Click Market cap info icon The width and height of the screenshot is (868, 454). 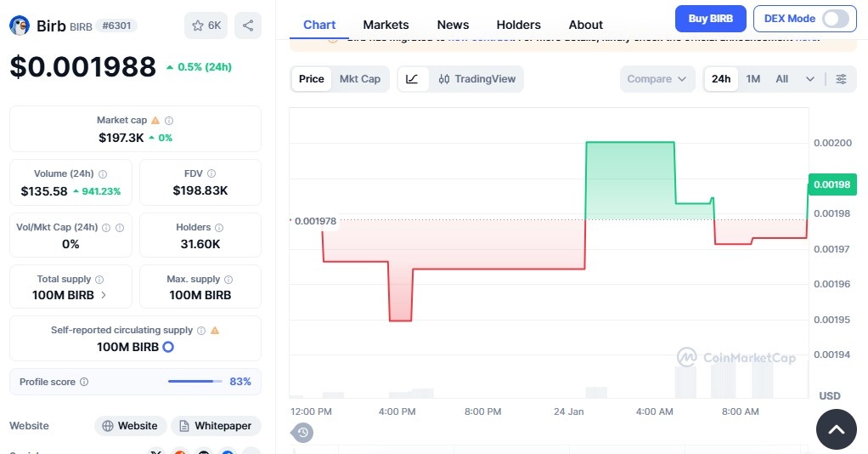[x=169, y=121]
